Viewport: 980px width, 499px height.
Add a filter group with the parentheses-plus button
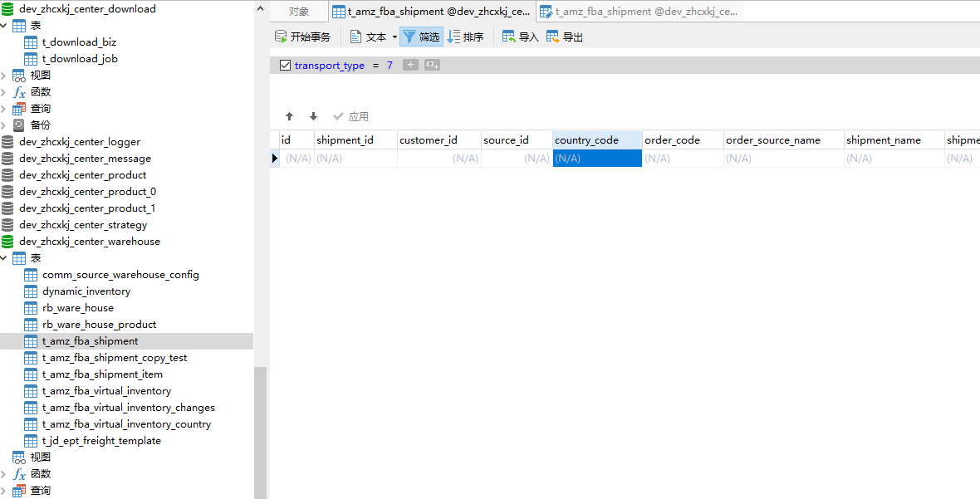(x=433, y=65)
